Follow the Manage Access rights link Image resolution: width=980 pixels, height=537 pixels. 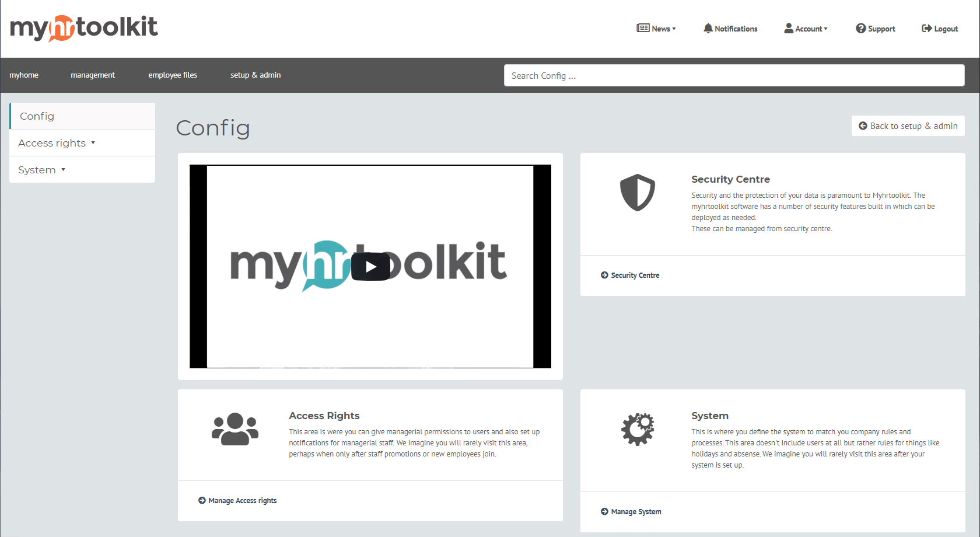[242, 501]
